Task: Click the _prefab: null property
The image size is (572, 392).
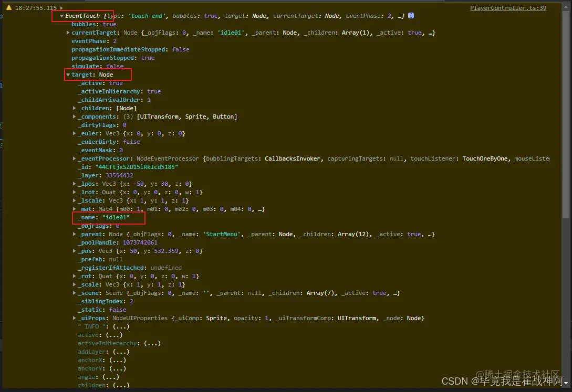Action: point(100,259)
